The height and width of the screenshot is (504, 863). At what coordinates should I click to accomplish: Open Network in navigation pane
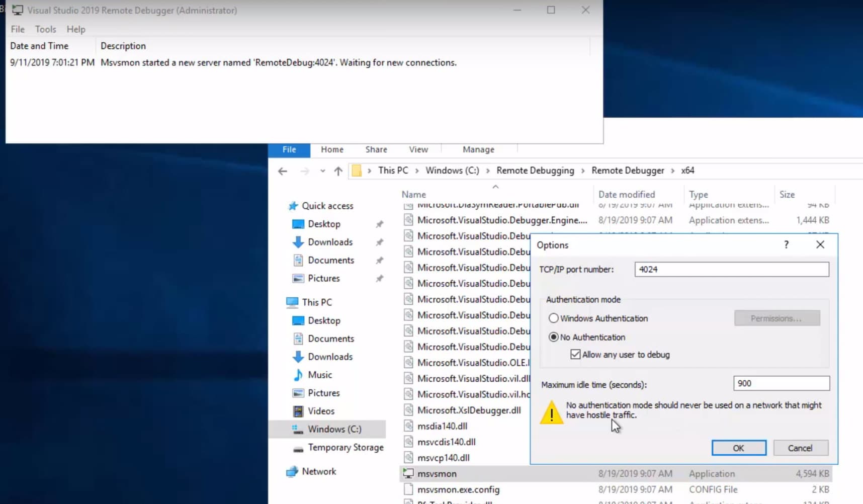[319, 471]
